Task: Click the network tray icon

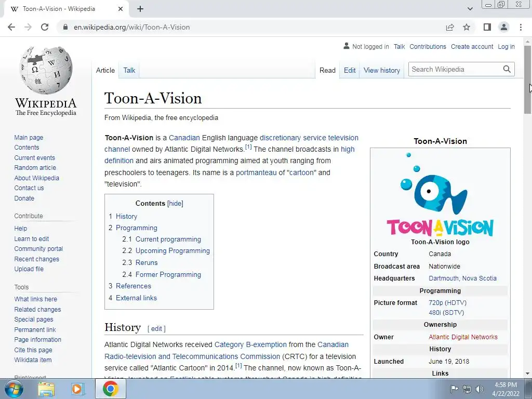Action: (x=467, y=389)
